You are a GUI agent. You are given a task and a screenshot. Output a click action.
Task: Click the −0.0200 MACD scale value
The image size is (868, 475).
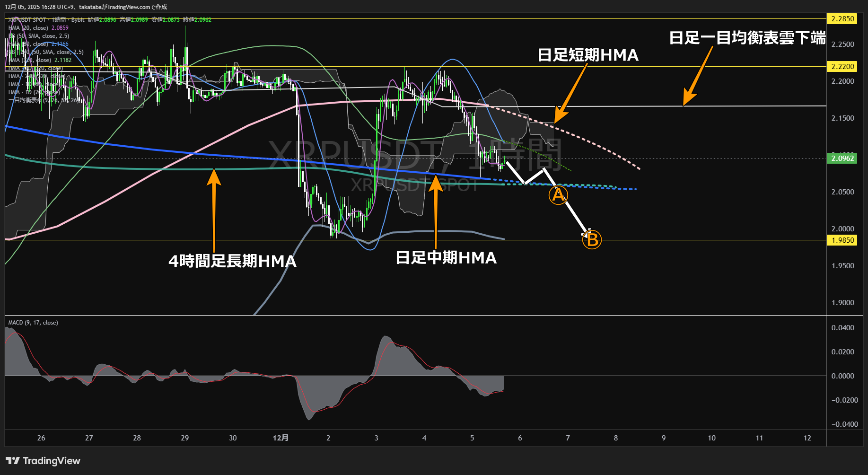(x=844, y=400)
